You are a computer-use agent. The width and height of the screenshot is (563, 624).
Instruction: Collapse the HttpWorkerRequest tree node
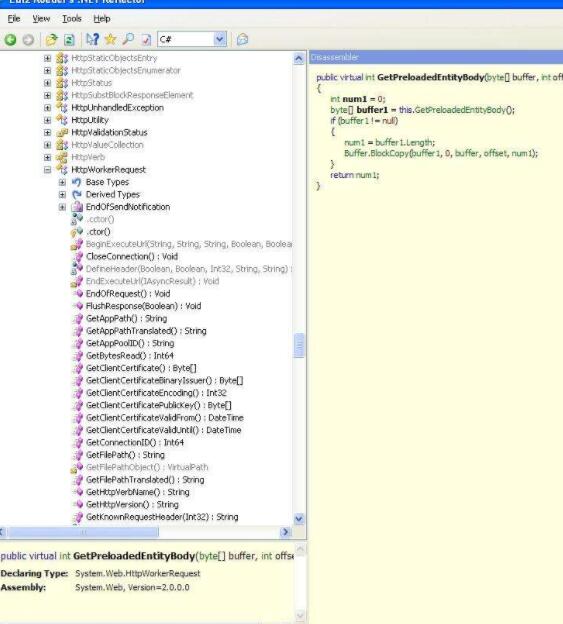point(47,170)
